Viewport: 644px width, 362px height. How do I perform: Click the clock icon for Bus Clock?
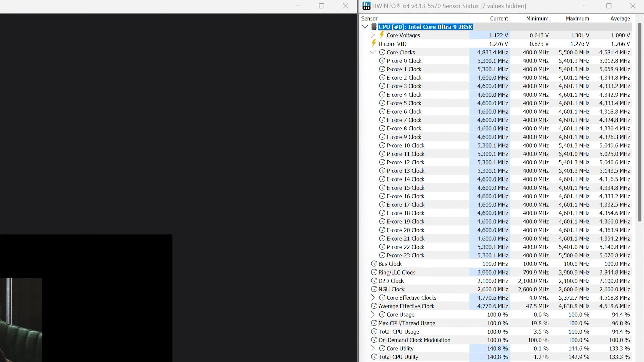coord(374,264)
